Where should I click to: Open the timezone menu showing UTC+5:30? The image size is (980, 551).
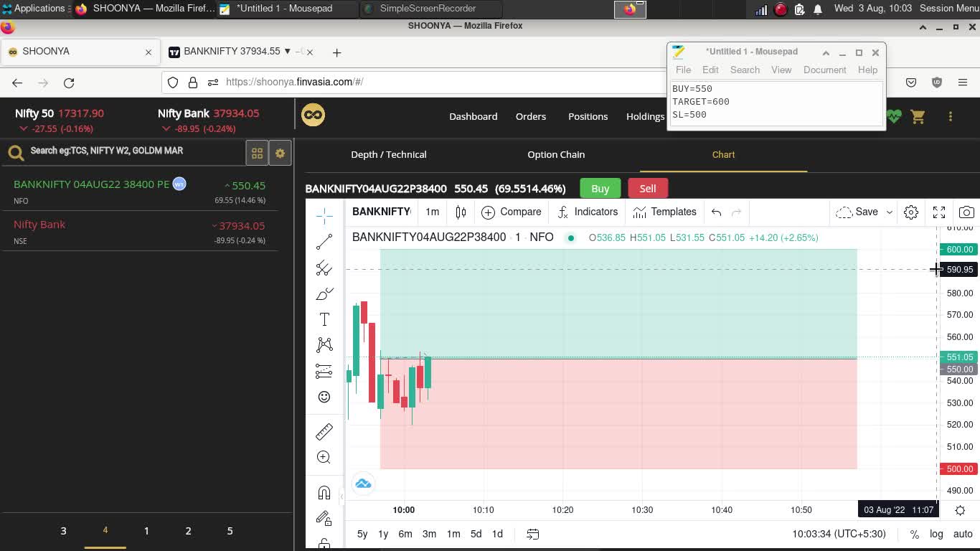pos(839,534)
